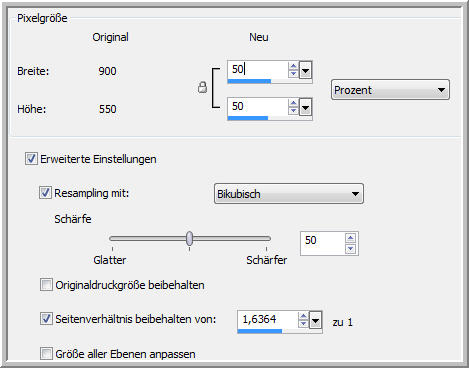Increase Schärfe value with up arrow
This screenshot has height=368, width=469.
point(350,238)
